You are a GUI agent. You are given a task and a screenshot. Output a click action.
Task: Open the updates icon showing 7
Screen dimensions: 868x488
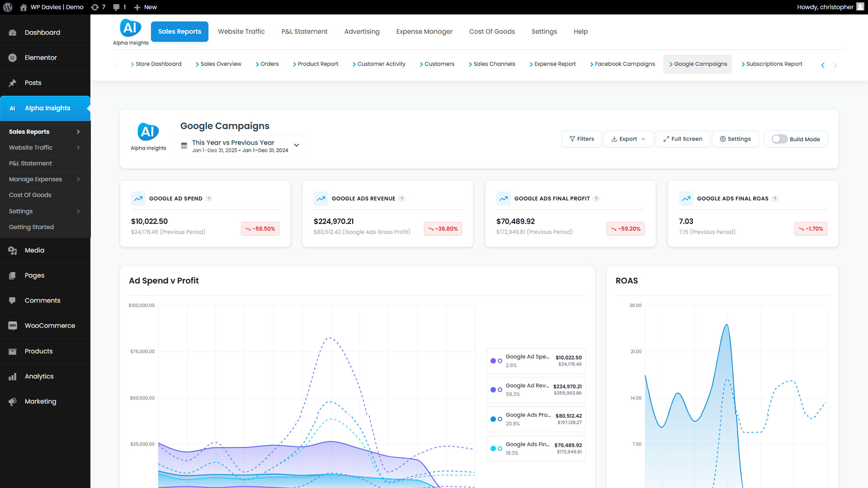pyautogui.click(x=95, y=7)
